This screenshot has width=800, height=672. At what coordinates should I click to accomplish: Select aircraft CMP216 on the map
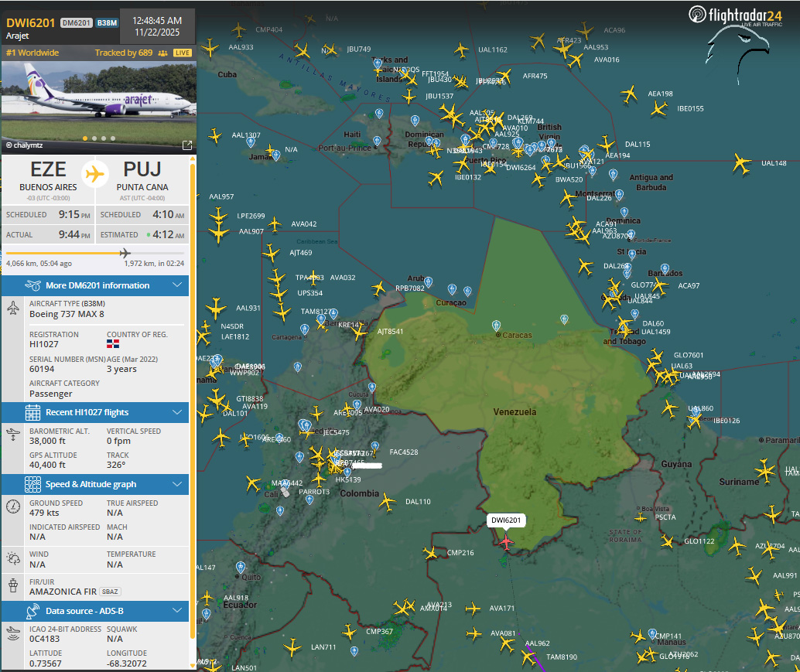pos(431,553)
